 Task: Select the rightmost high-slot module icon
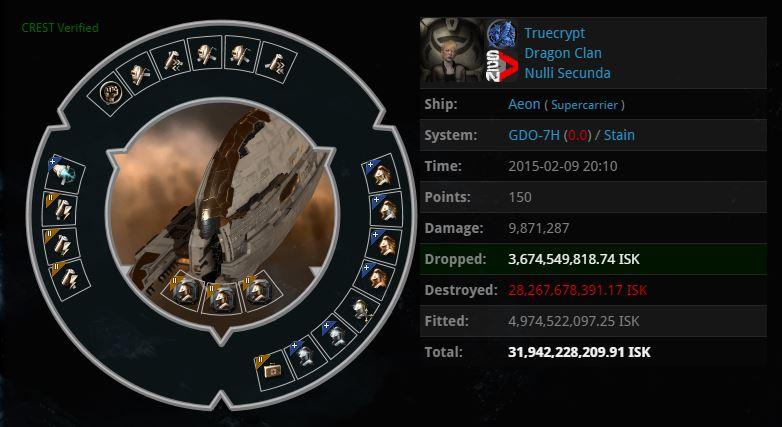click(278, 62)
